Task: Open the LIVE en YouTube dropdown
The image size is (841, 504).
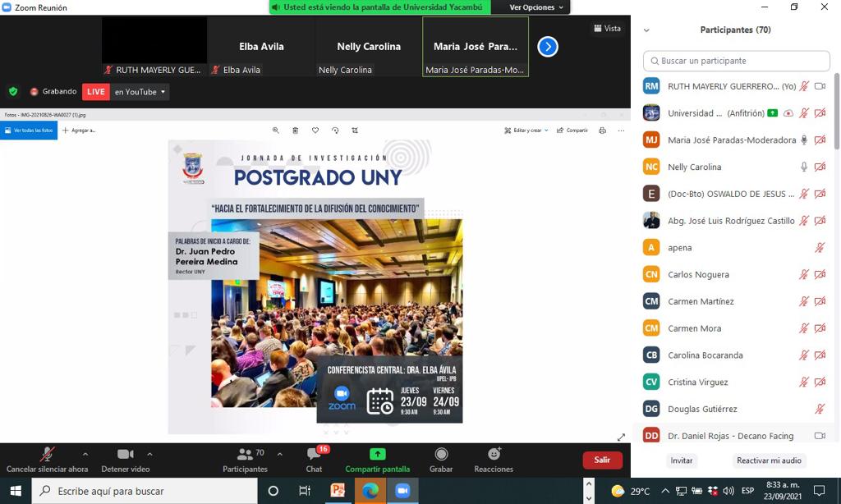Action: coord(140,92)
